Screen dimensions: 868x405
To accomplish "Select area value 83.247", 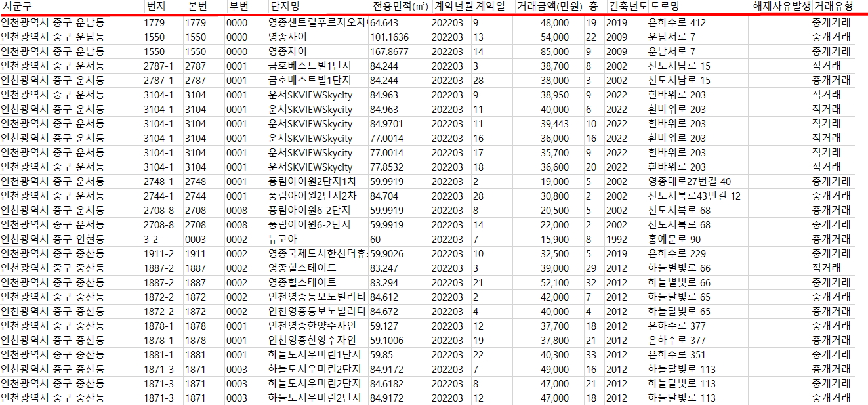I will pyautogui.click(x=384, y=268).
